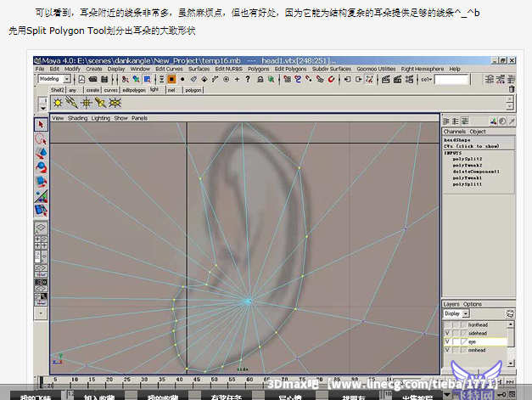
Task: Switch to the polygon shelf tab
Action: pos(193,90)
